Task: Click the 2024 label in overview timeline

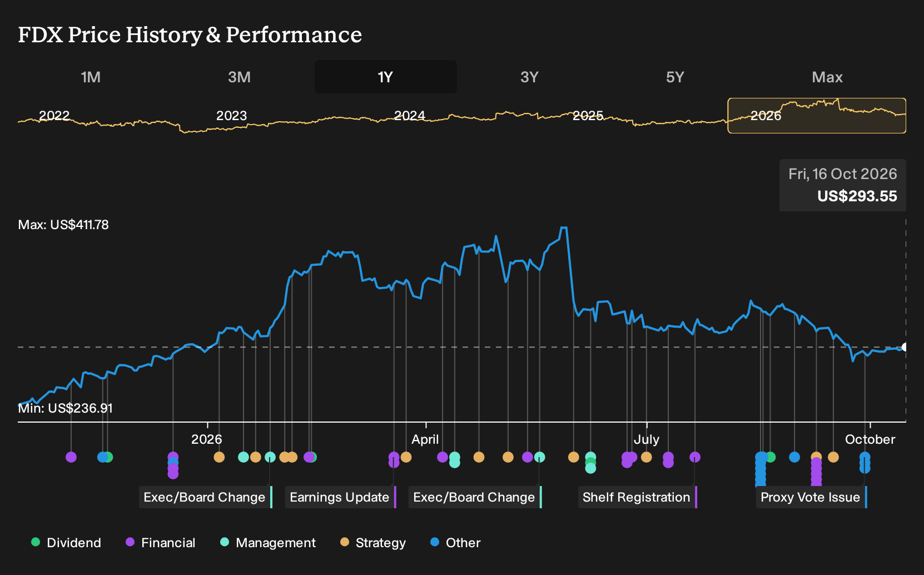Action: pos(409,116)
